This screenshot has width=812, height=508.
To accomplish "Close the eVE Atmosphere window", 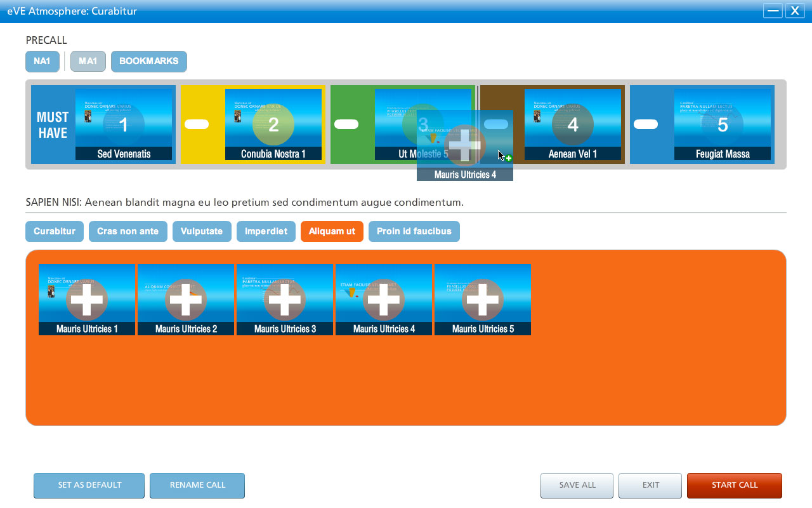I will coord(795,11).
